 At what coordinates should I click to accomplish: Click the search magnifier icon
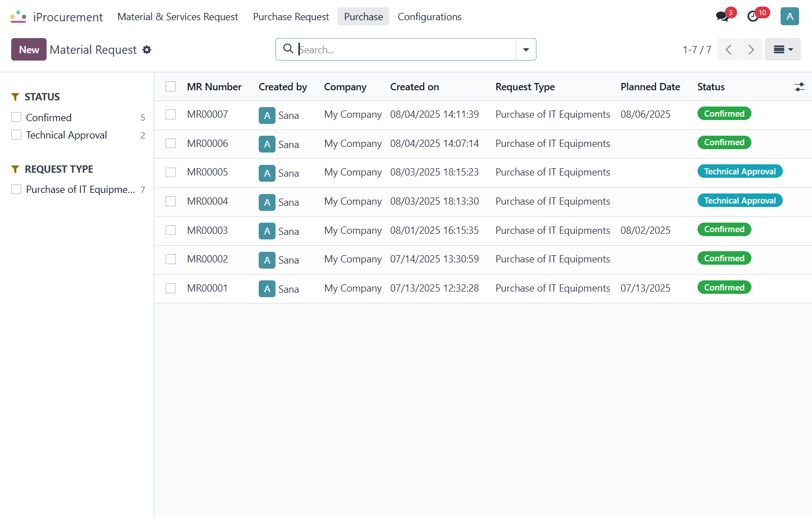click(x=288, y=49)
